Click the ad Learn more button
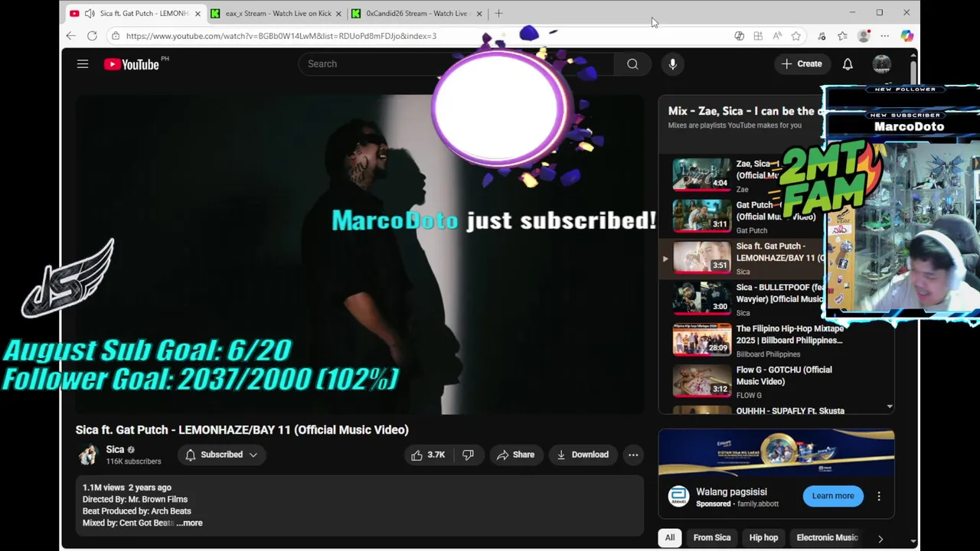The height and width of the screenshot is (551, 980). (833, 496)
